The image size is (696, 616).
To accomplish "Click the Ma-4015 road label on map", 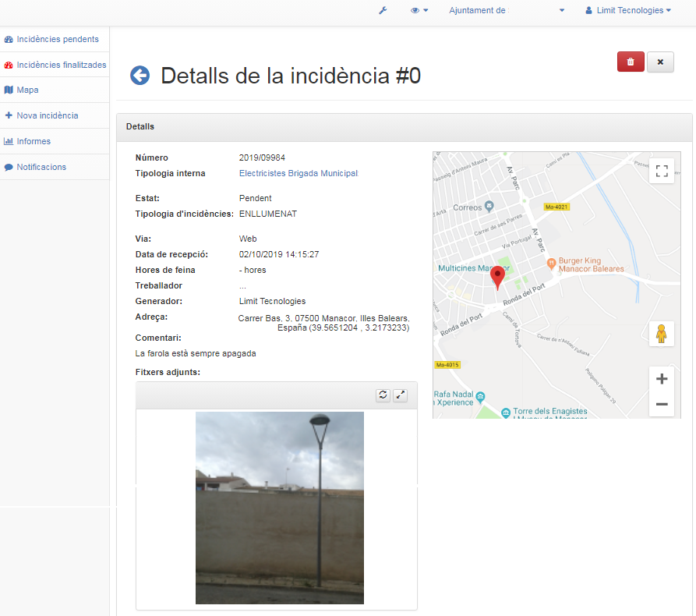I will tap(447, 365).
